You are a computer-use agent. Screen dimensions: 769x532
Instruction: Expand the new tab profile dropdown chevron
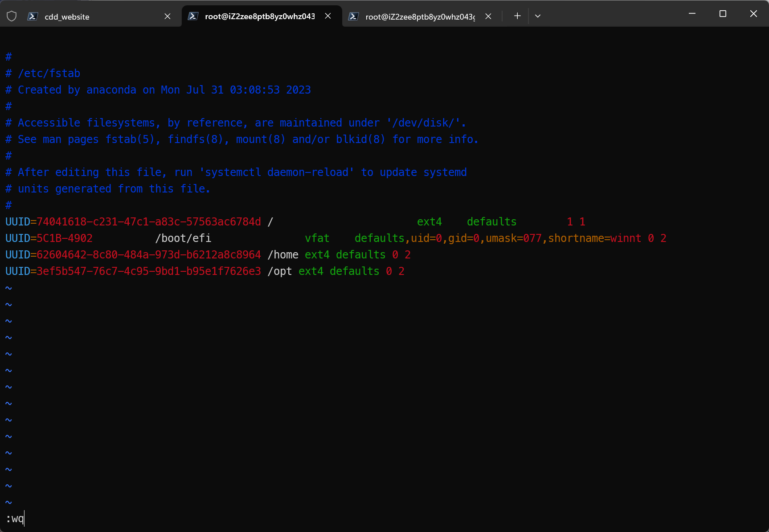538,16
